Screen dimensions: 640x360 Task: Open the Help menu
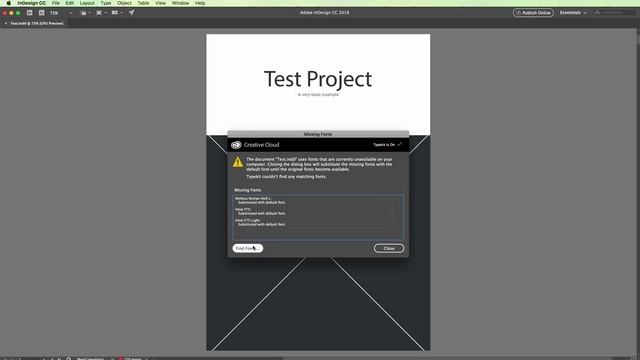[200, 3]
